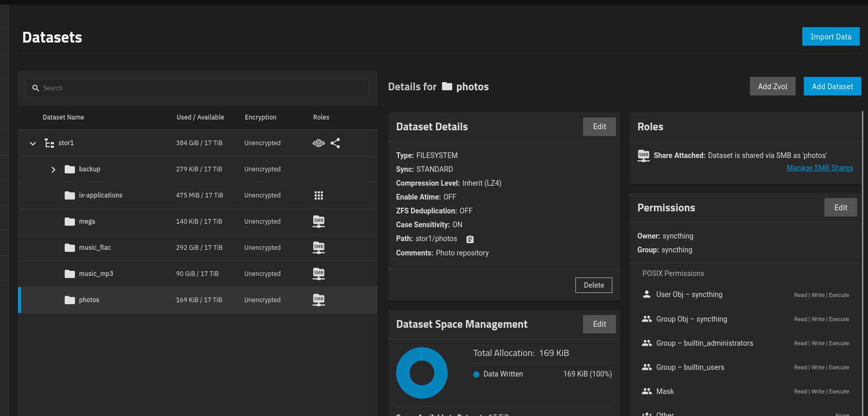The height and width of the screenshot is (416, 868).
Task: Expand the backup dataset
Action: pos(53,169)
